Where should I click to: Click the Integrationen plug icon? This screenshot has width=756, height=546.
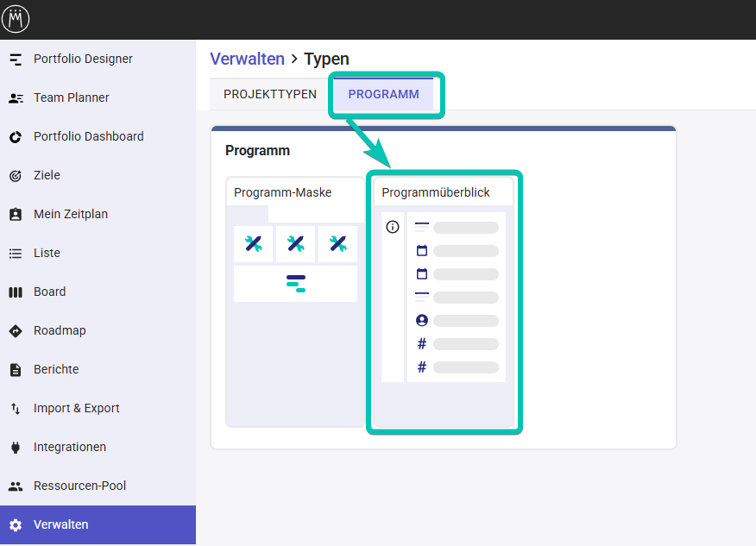16,448
